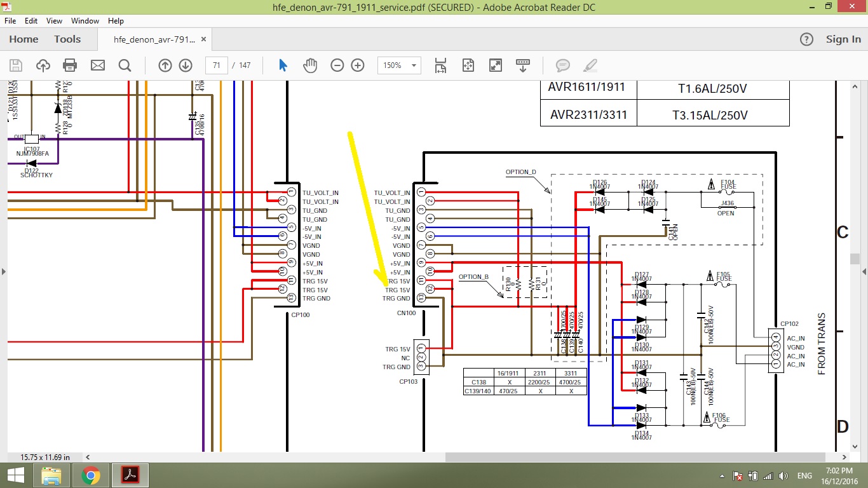
Task: Go to previous page arrow
Action: (x=165, y=65)
